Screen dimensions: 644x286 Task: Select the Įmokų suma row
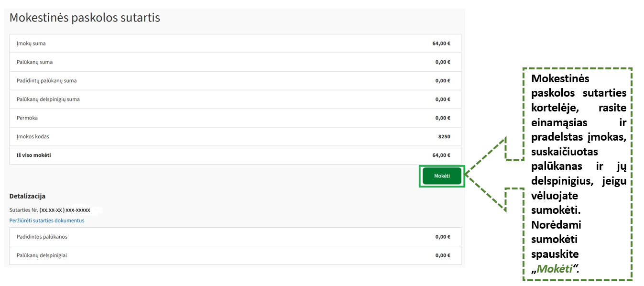[x=235, y=44]
